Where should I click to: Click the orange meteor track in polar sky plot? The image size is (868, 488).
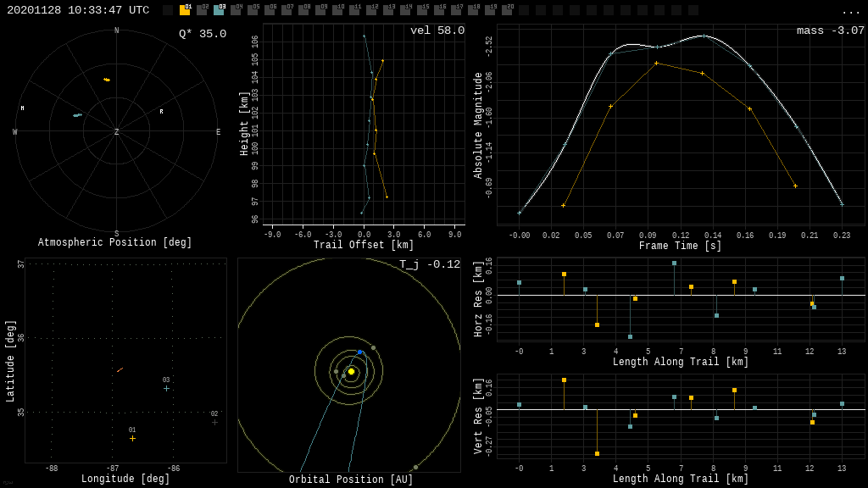[107, 80]
